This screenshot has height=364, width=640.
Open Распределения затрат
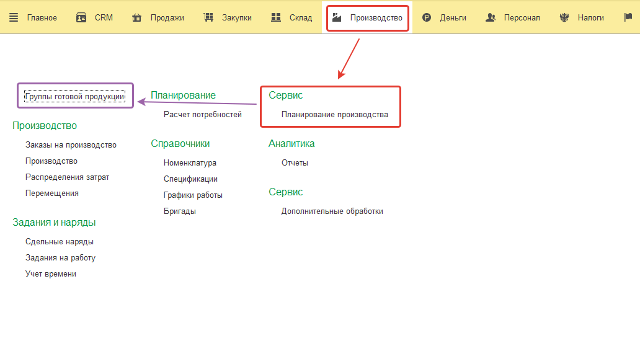pyautogui.click(x=68, y=177)
